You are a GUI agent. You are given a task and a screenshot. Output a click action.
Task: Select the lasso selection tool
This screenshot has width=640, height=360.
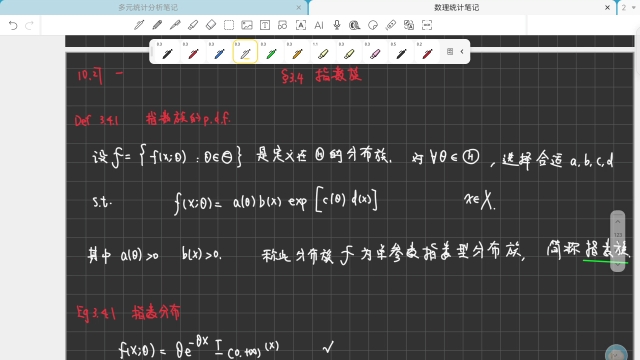click(229, 25)
